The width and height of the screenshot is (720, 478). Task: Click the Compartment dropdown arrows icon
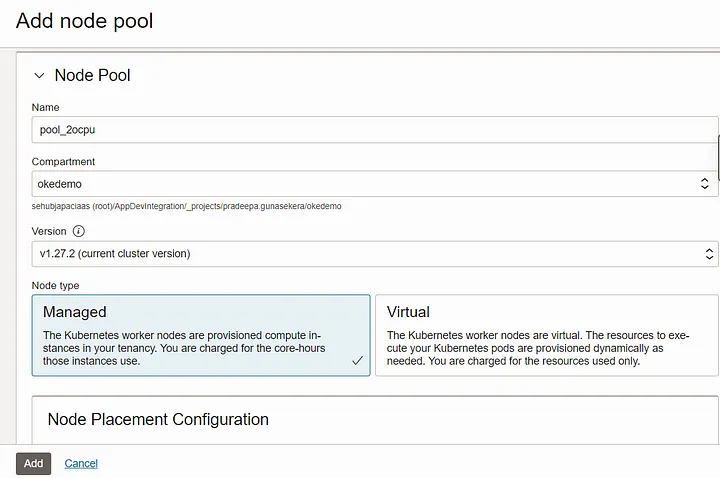tap(704, 184)
